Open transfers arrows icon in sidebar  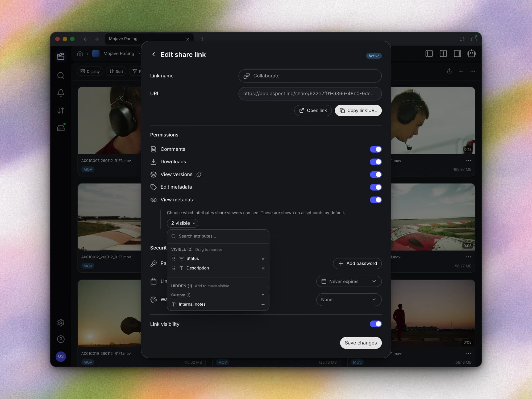pos(61,110)
